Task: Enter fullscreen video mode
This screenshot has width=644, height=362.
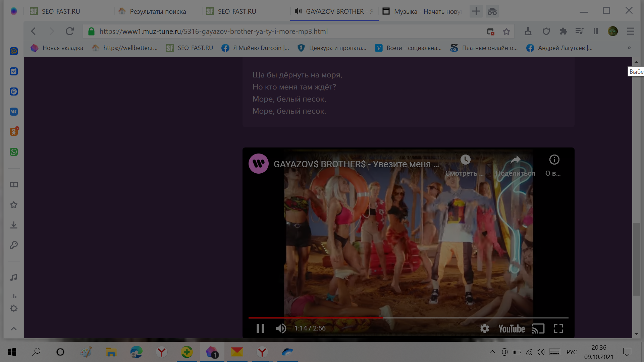Action: tap(558, 328)
